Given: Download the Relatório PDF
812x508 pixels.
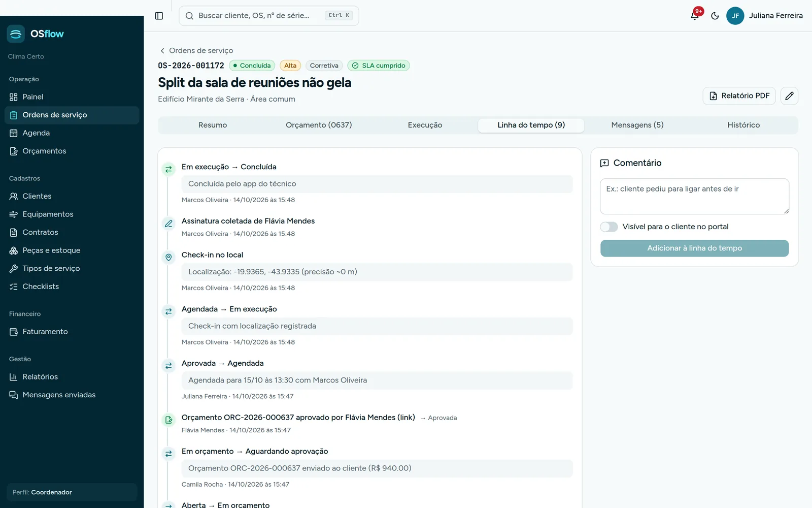Looking at the screenshot, I should click(739, 96).
